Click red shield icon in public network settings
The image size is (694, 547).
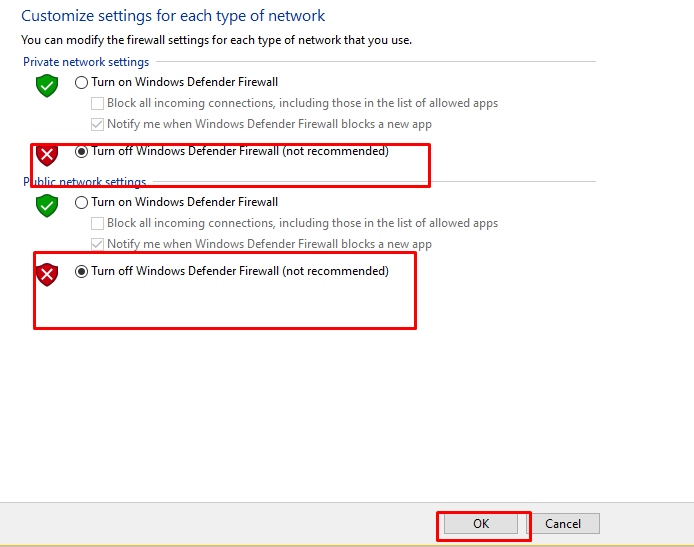[47, 274]
